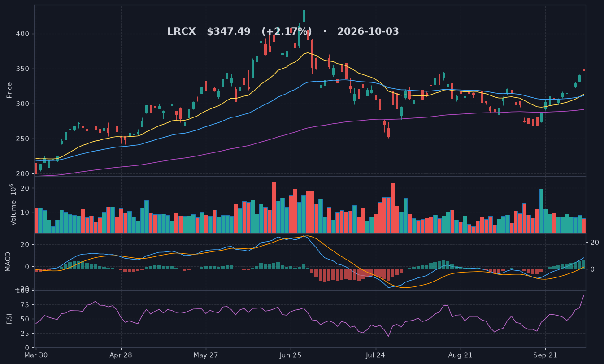This screenshot has height=364, width=604.
Task: Click the last red candlestick near 350
Action: (x=584, y=69)
